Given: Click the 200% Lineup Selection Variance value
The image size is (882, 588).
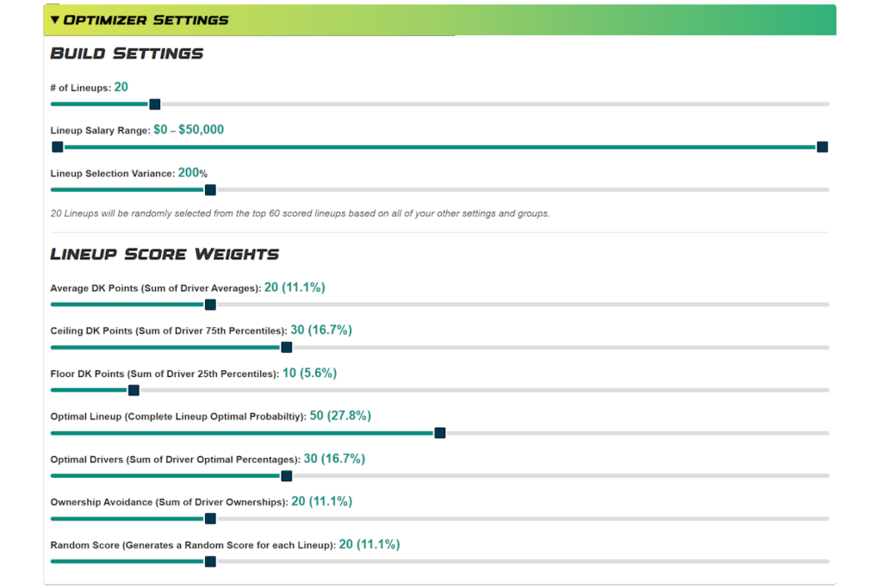Looking at the screenshot, I should tap(192, 173).
